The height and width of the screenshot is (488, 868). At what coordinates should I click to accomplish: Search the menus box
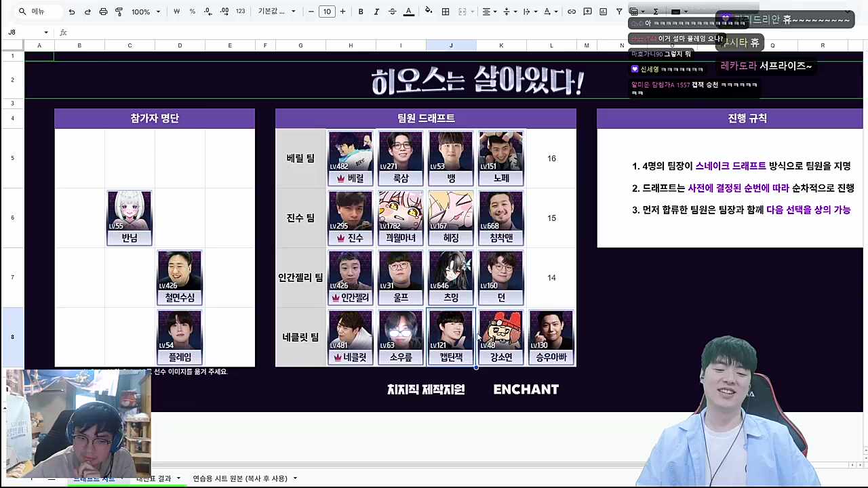tap(37, 12)
